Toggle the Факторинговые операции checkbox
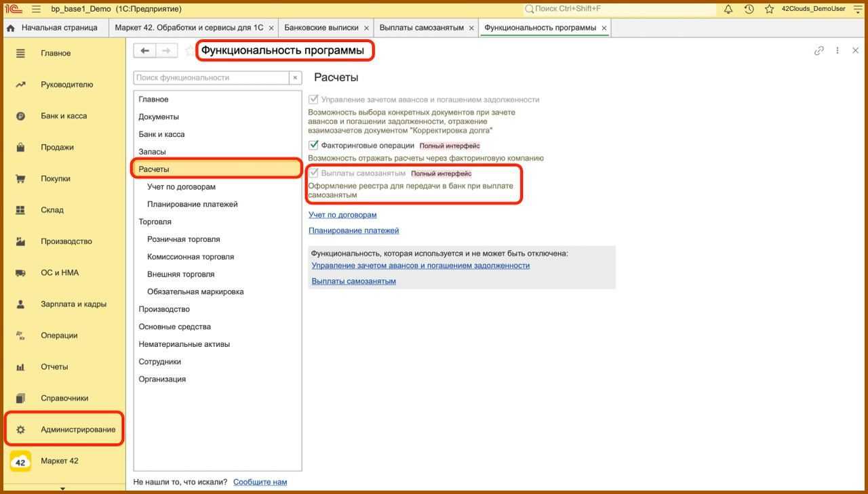This screenshot has width=868, height=494. 313,145
